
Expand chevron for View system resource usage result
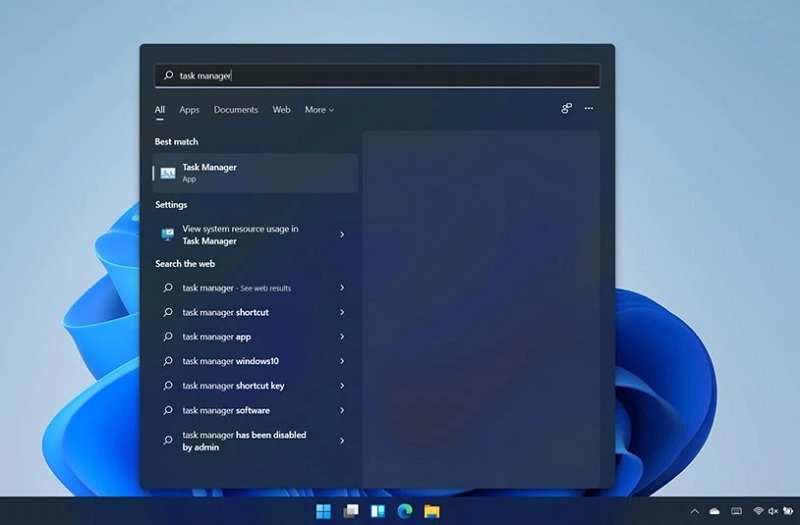click(342, 235)
